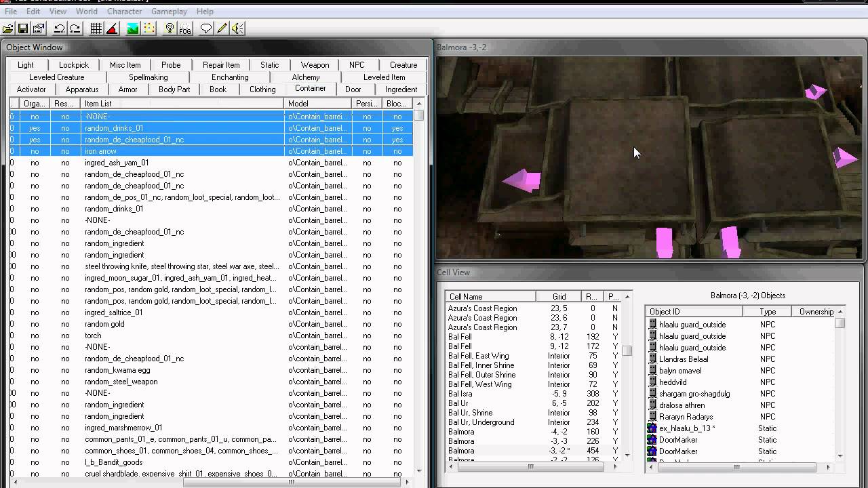Click the icon beside ex_hlaalu_b_13

coord(652,428)
